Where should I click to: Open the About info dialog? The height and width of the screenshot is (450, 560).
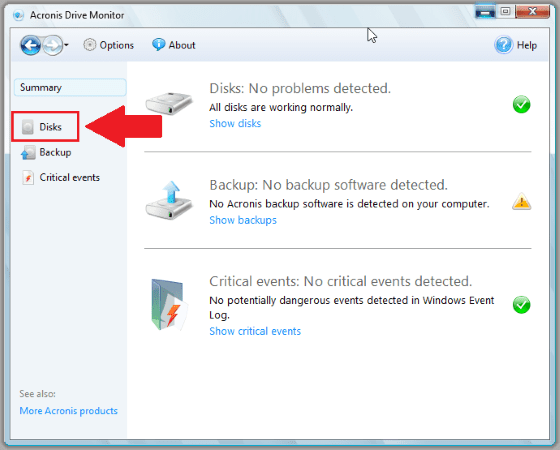(x=174, y=45)
